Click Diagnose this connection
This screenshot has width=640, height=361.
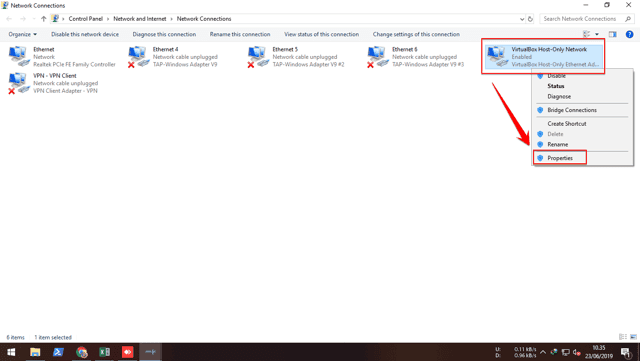click(x=164, y=34)
